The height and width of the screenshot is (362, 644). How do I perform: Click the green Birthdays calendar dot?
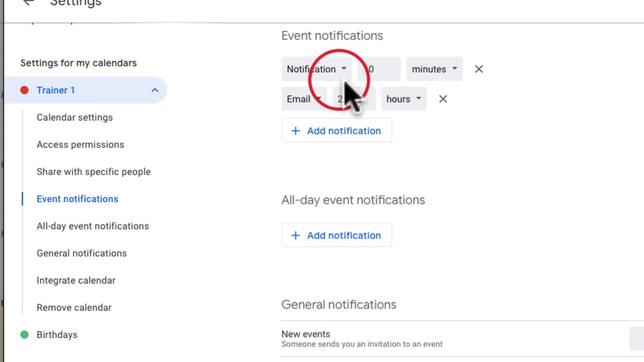coord(24,334)
